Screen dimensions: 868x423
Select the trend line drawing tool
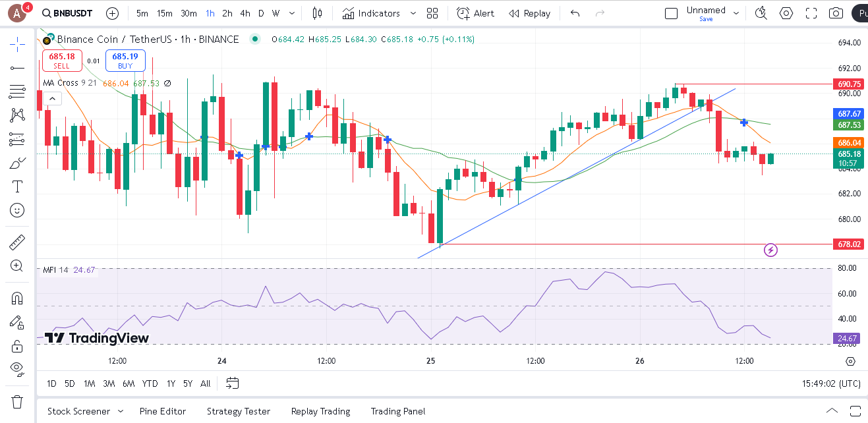coord(17,68)
